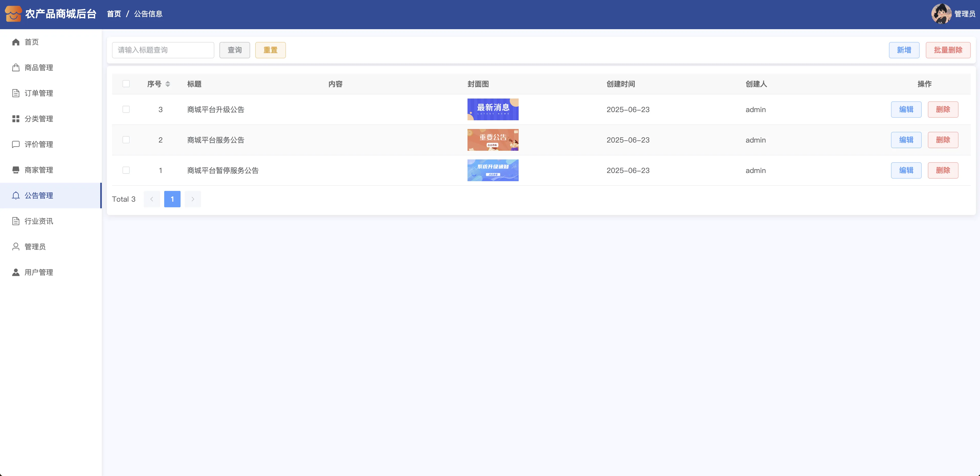Click the person icon for 用户管理
The height and width of the screenshot is (476, 980).
[x=16, y=272]
